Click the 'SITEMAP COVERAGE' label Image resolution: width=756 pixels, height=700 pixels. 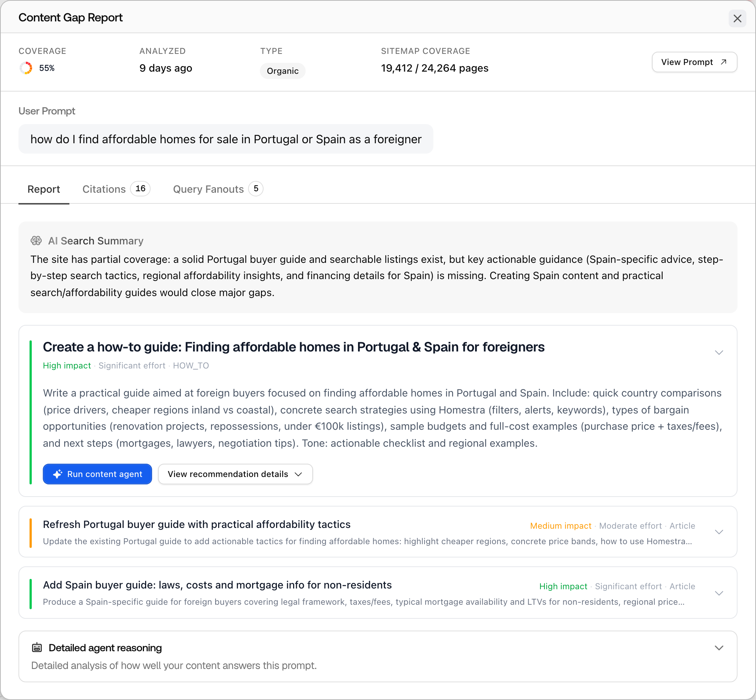pyautogui.click(x=425, y=51)
